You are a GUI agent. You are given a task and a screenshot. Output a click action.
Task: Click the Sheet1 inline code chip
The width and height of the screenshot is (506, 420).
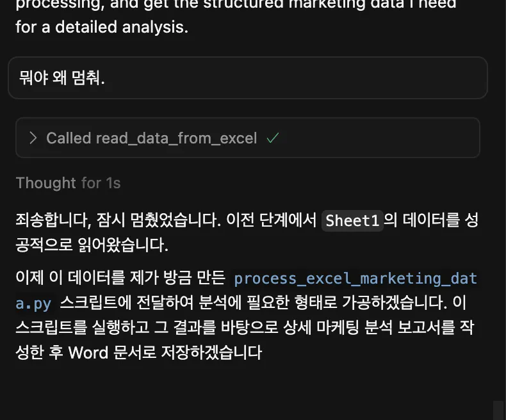(x=352, y=221)
